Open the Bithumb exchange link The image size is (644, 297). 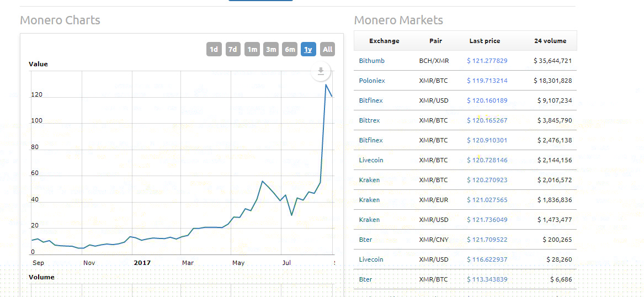coord(371,61)
